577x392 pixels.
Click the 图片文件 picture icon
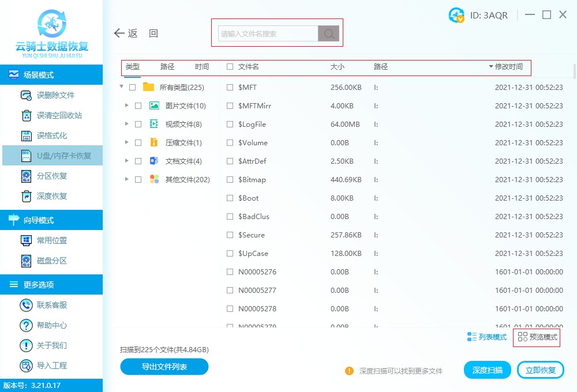tap(154, 105)
